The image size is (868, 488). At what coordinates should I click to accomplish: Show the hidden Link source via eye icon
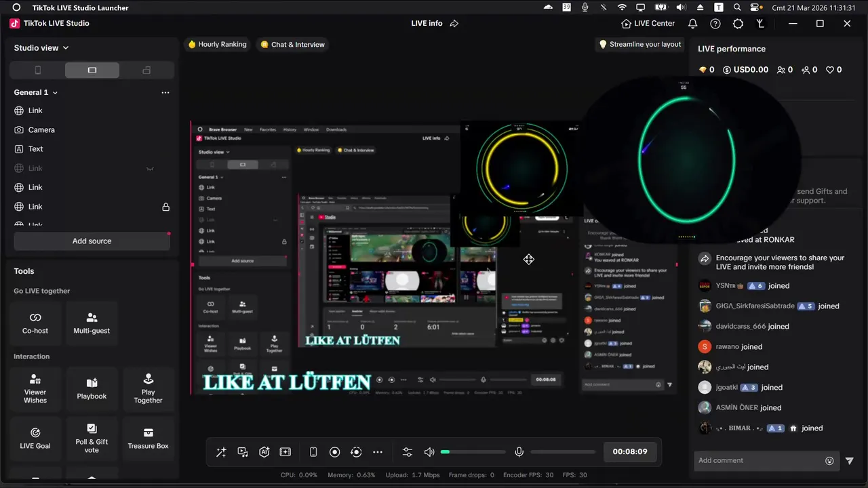pos(150,168)
